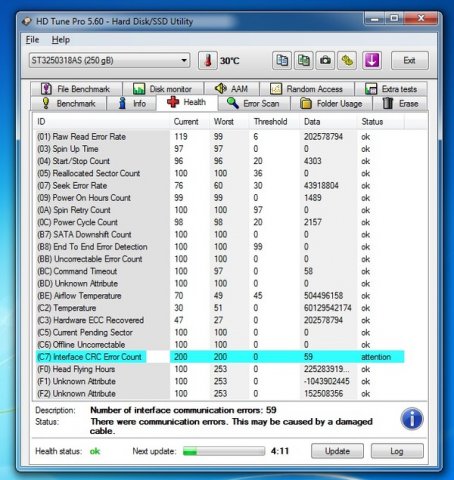
Task: Switch to AAM tab
Action: pos(232,89)
